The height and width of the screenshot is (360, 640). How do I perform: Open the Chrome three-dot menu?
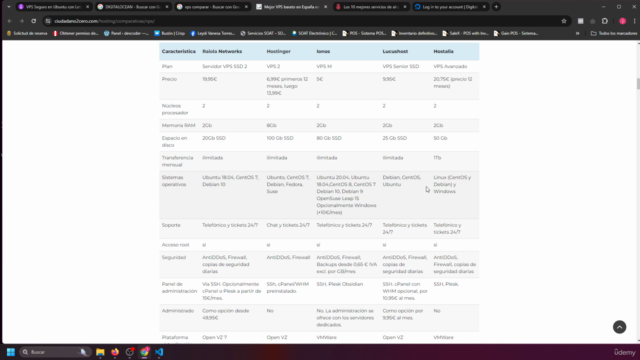(634, 21)
